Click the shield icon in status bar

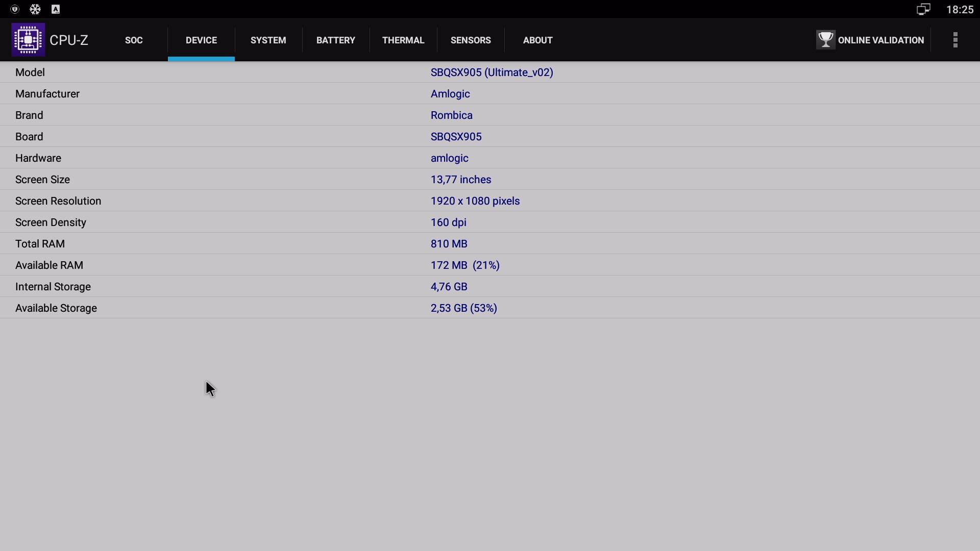pos(15,9)
